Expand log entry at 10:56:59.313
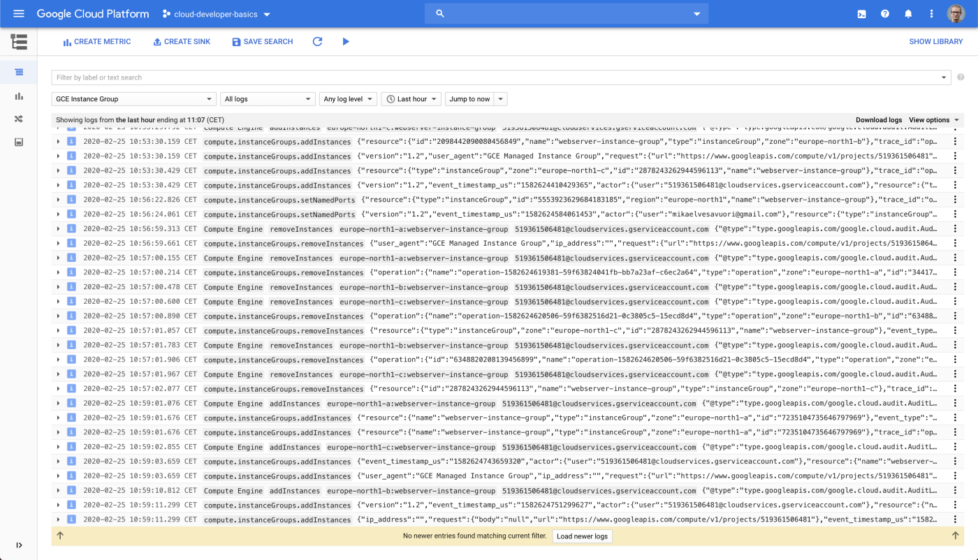Viewport: 978px width, 560px height. pos(59,229)
